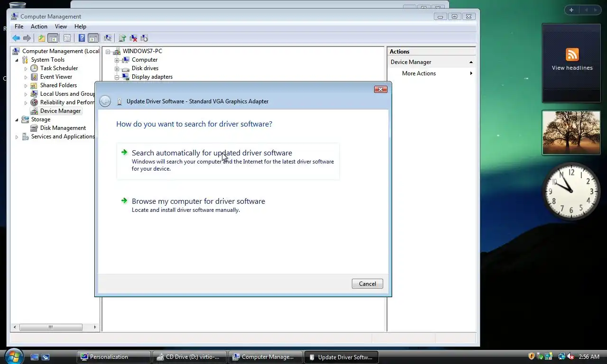Screen dimensions: 607x364
Task: Click the Switch between windows quick launch icon
Action: [x=46, y=357]
